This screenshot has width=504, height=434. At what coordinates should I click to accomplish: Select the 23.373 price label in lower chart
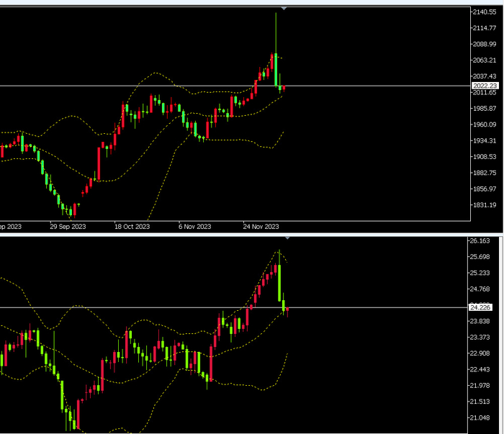click(480, 338)
